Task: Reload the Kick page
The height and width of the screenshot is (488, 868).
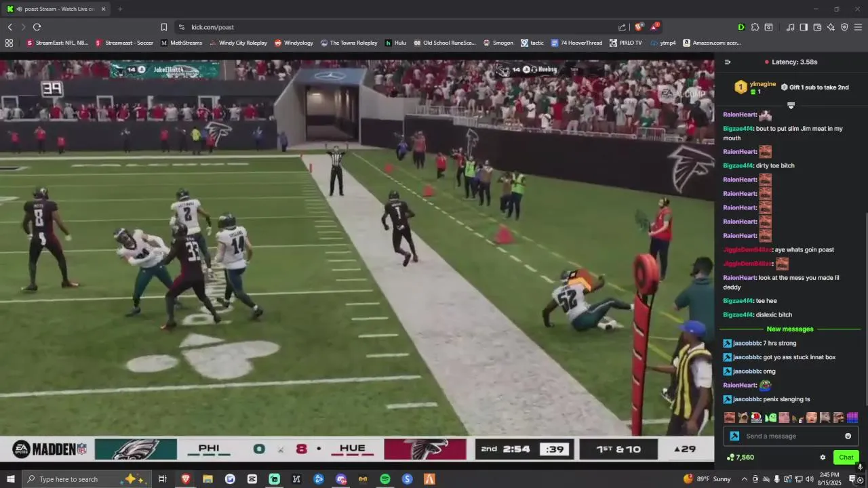Action: [37, 27]
